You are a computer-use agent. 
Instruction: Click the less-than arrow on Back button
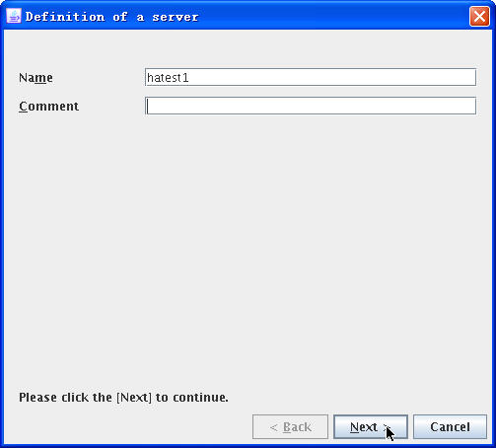[x=274, y=427]
